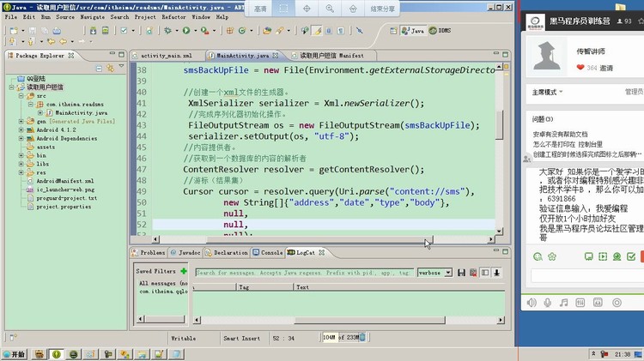
Task: Click the Windows Start button
Action: 14,354
